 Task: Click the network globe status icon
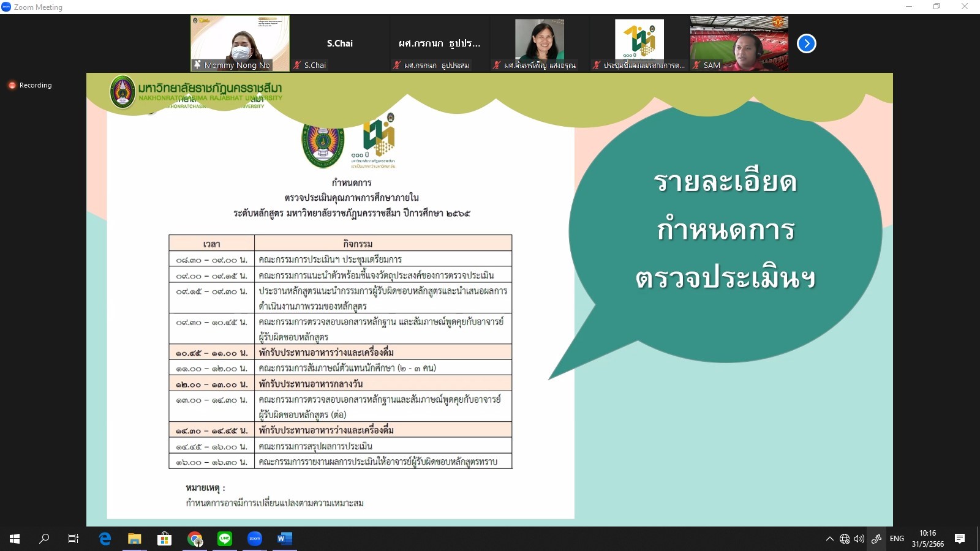pyautogui.click(x=845, y=539)
